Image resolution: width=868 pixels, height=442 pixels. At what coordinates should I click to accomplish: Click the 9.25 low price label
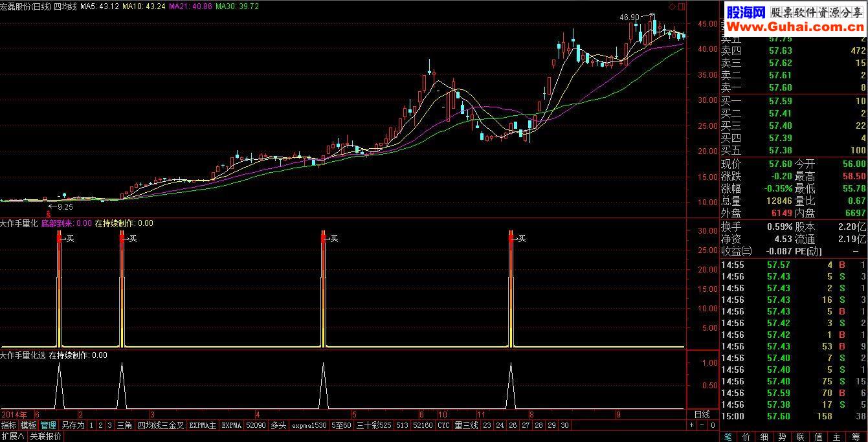(x=65, y=207)
